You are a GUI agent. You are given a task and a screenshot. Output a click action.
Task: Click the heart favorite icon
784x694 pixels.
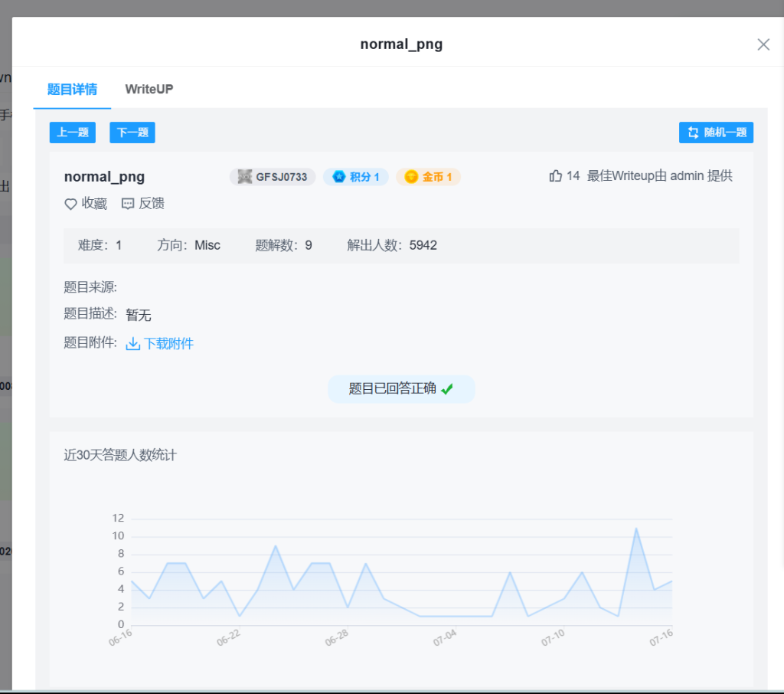pos(70,204)
